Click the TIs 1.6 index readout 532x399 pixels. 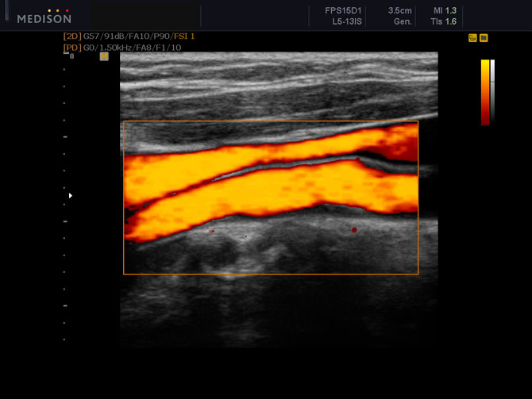[443, 21]
